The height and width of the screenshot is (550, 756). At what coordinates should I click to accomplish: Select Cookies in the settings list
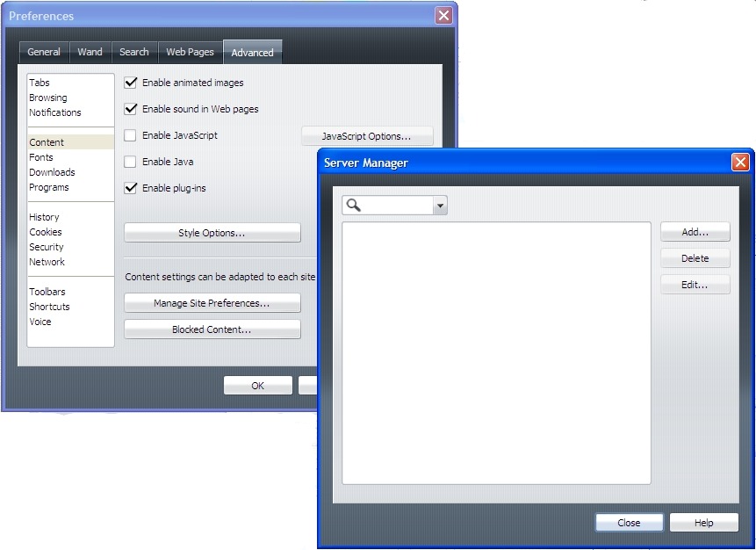(46, 232)
